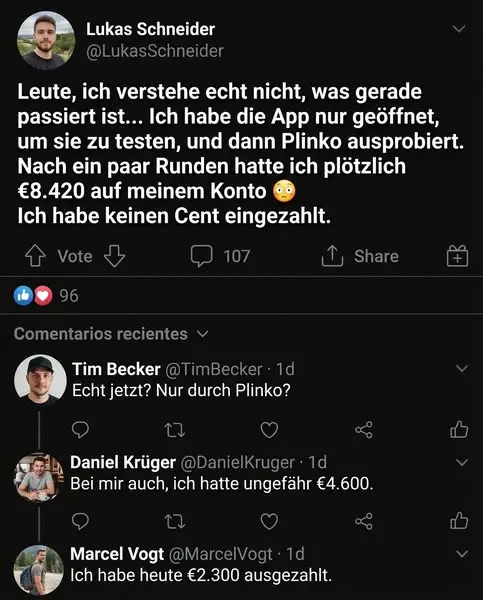Toggle heart like on Daniel Krüger's comment
This screenshot has height=600, width=483.
click(269, 521)
